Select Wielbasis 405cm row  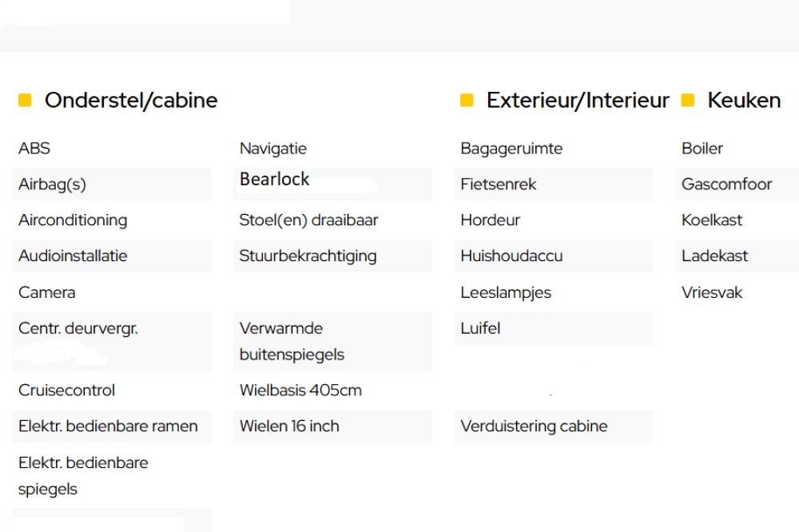pos(332,391)
